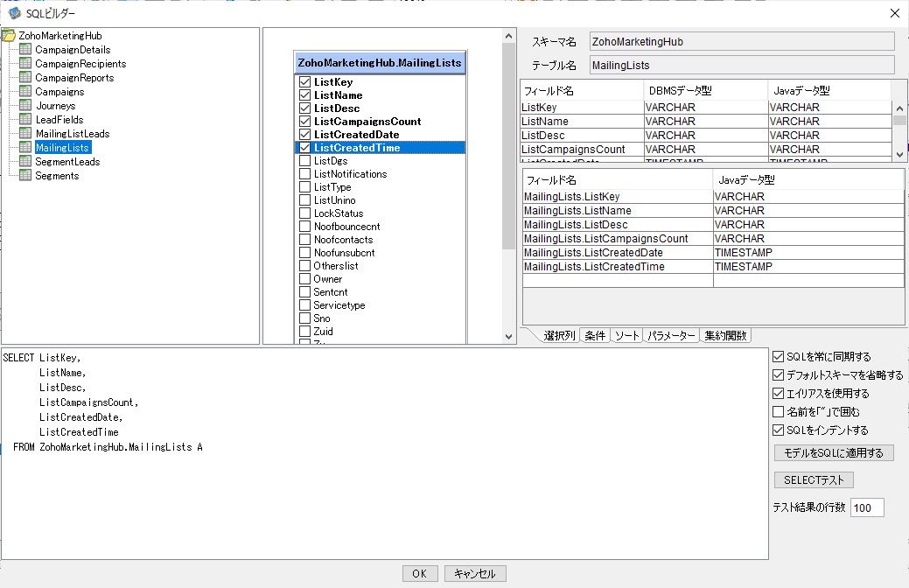
Task: Confirm with the OK button
Action: pos(420,573)
